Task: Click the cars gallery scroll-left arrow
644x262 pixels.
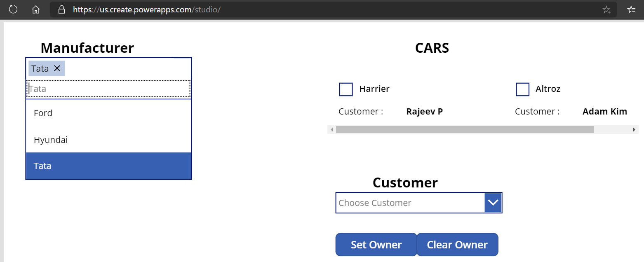Action: coord(331,130)
